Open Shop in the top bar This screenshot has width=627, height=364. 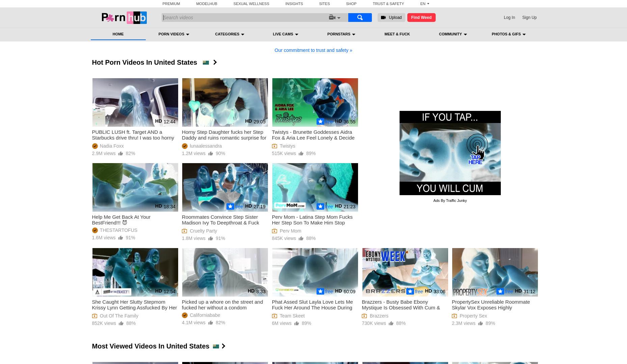click(351, 4)
